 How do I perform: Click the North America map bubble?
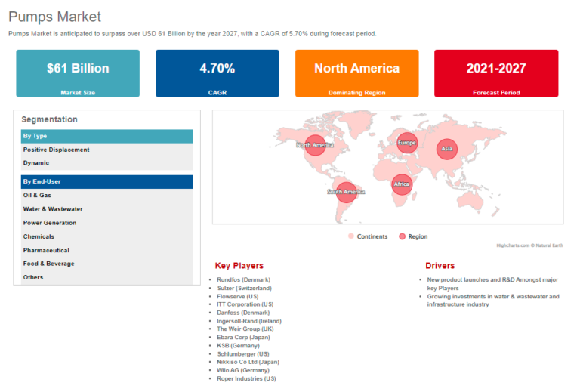315,145
